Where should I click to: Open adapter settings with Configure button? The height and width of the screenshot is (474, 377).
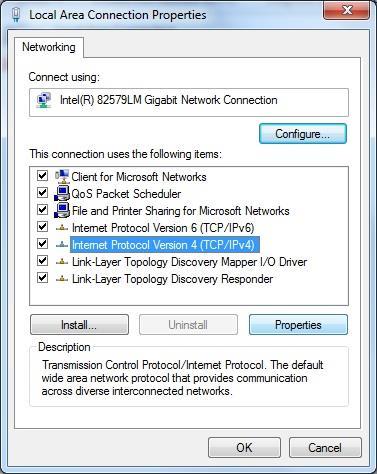[x=303, y=134]
